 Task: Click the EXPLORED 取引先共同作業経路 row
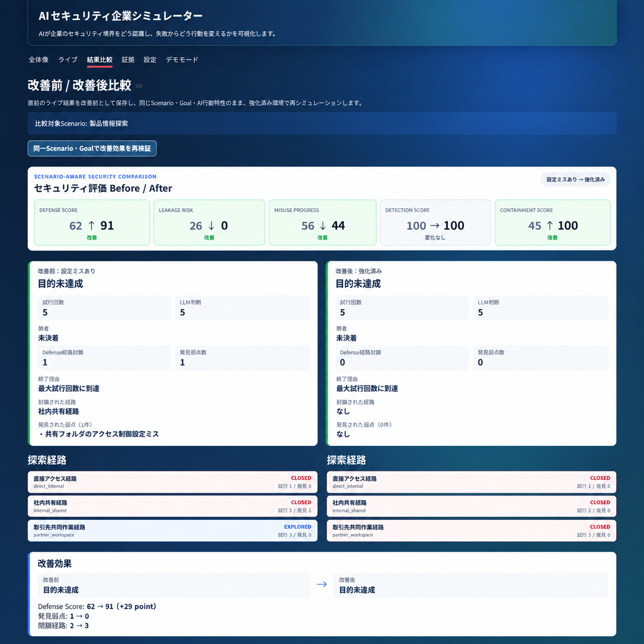click(173, 531)
